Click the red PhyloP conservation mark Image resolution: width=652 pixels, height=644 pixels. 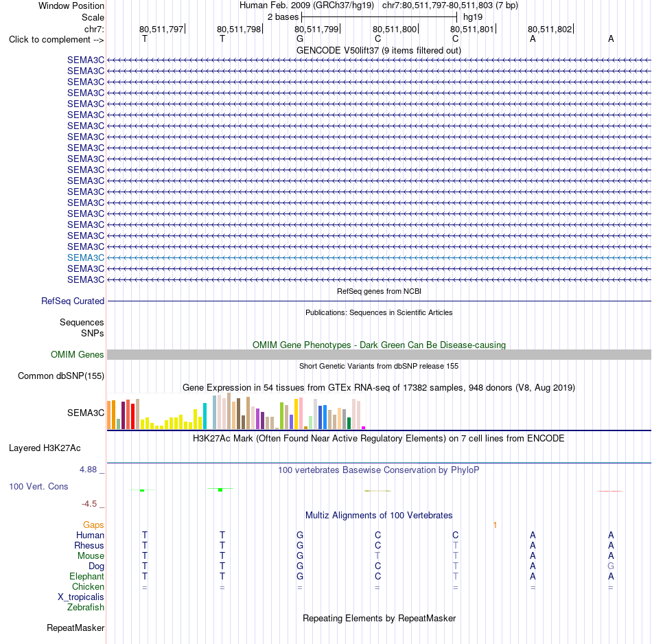(x=610, y=492)
